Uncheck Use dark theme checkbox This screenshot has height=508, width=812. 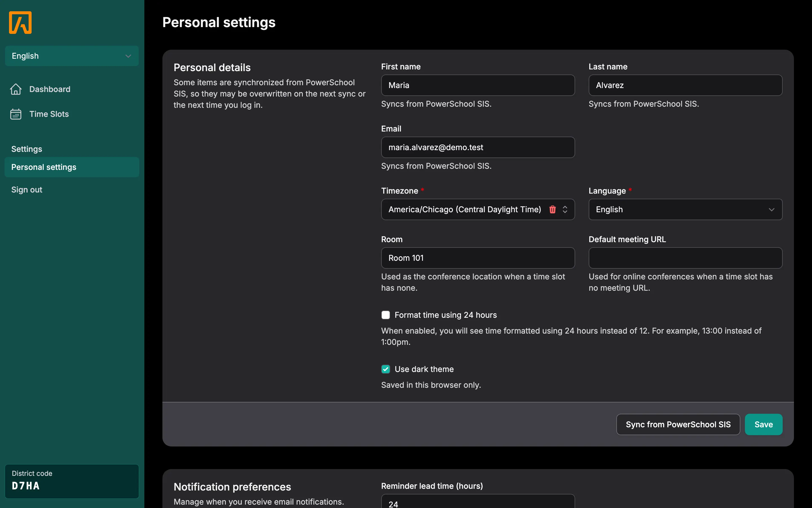pyautogui.click(x=385, y=369)
